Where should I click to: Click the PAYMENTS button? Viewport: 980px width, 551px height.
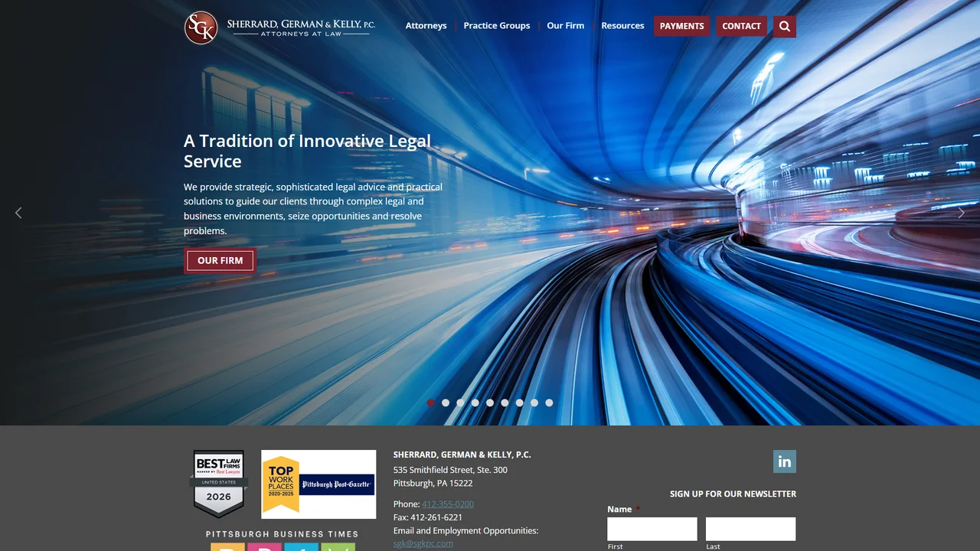(682, 26)
